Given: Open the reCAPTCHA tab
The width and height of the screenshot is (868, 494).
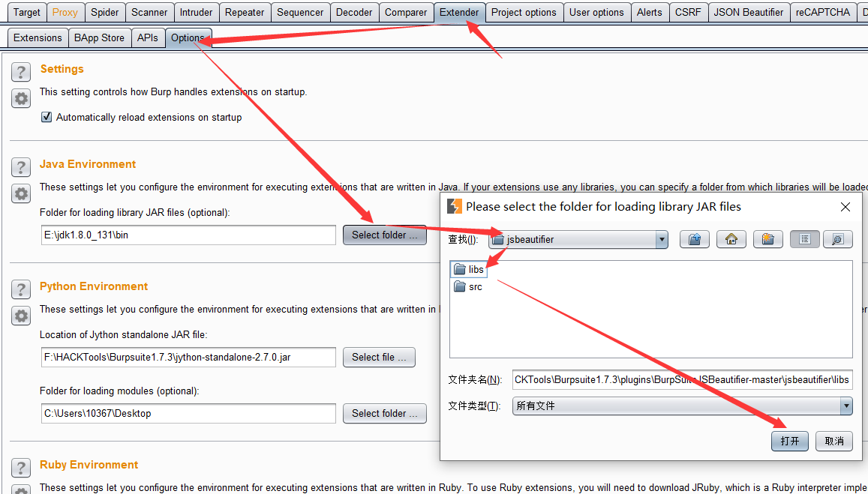Looking at the screenshot, I should pos(822,12).
